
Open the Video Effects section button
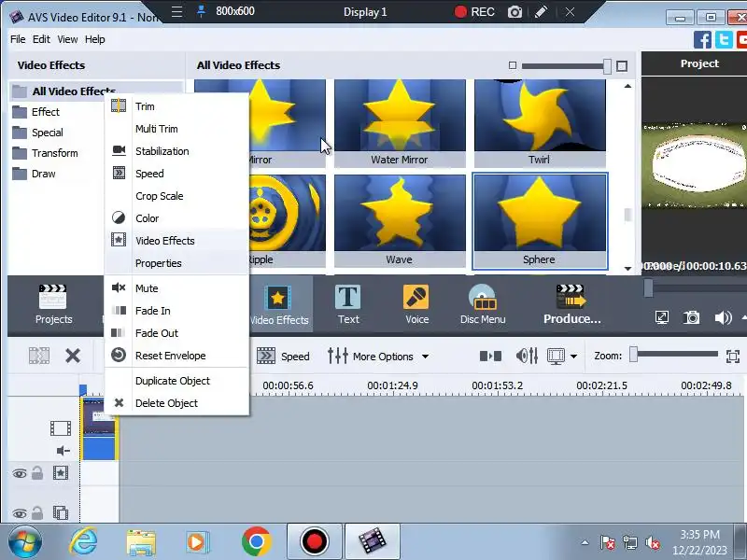pos(280,304)
